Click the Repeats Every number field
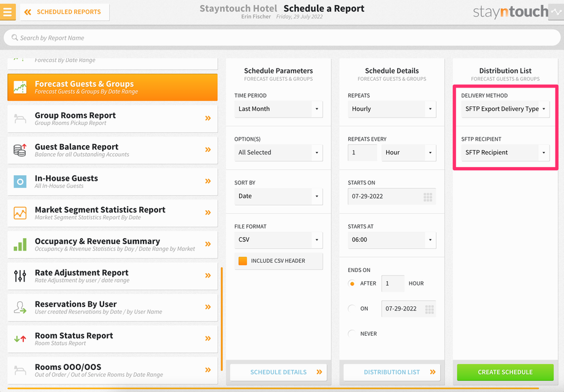 [362, 153]
